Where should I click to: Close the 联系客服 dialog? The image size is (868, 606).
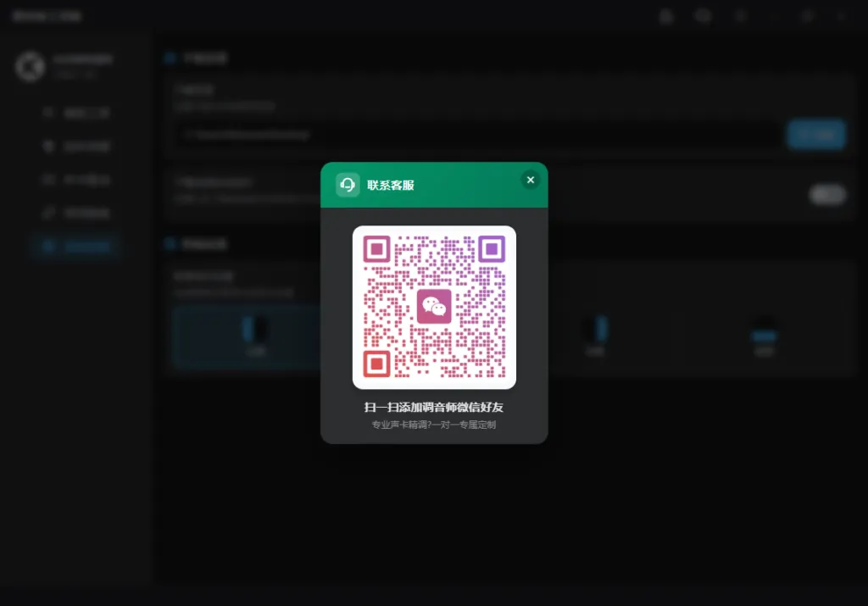click(531, 180)
